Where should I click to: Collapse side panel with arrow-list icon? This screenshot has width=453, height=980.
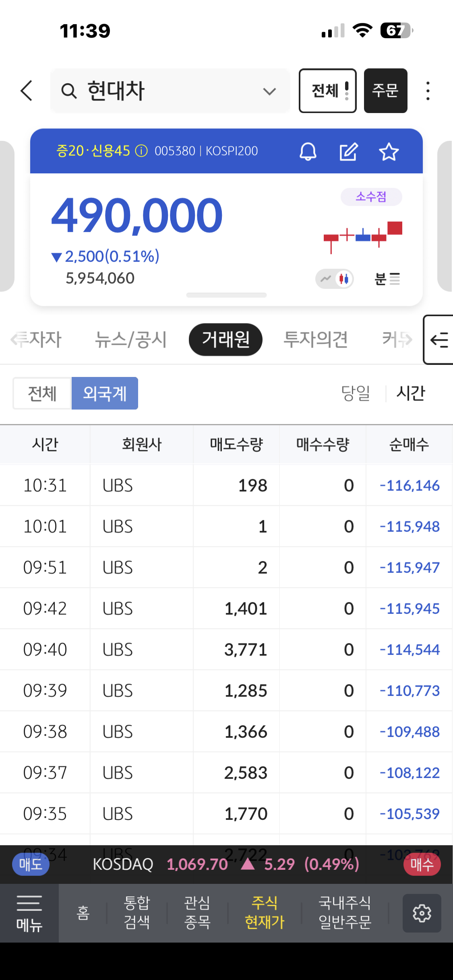tap(439, 340)
